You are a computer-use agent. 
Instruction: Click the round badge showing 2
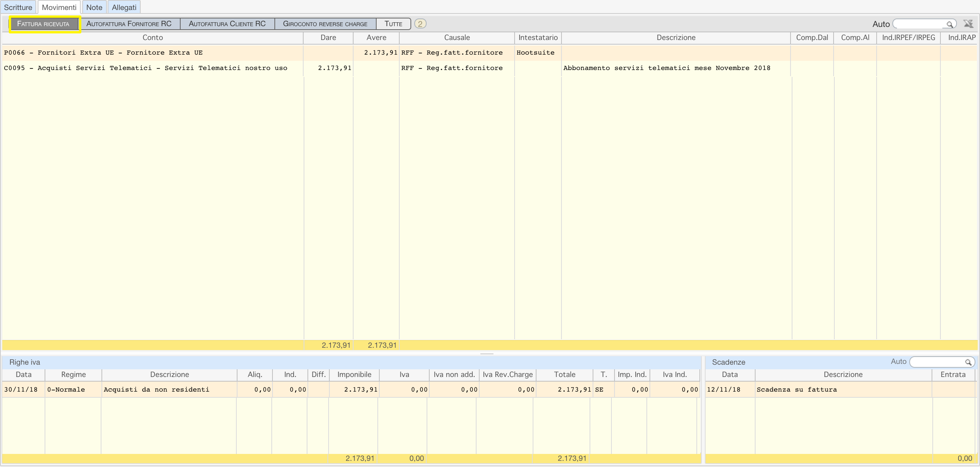(x=420, y=24)
